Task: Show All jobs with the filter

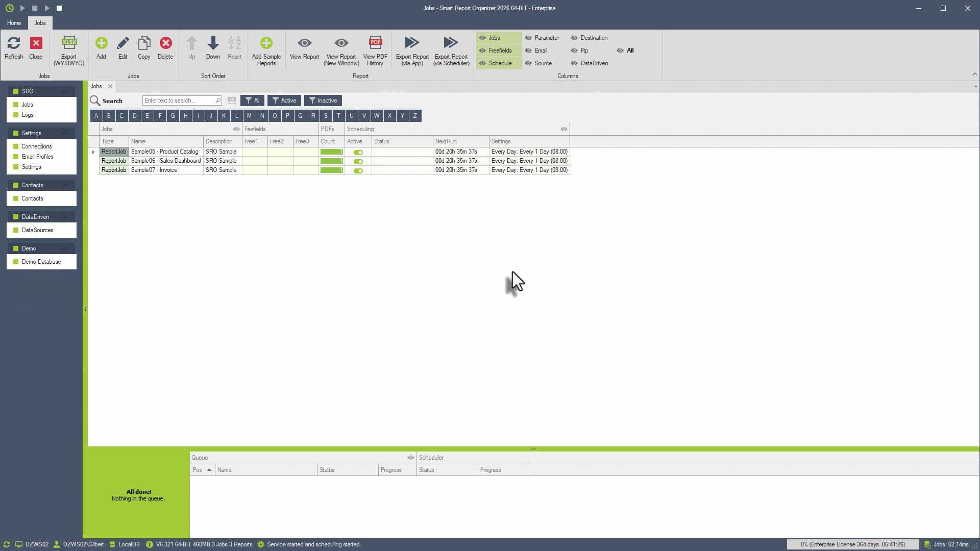Action: pyautogui.click(x=253, y=101)
